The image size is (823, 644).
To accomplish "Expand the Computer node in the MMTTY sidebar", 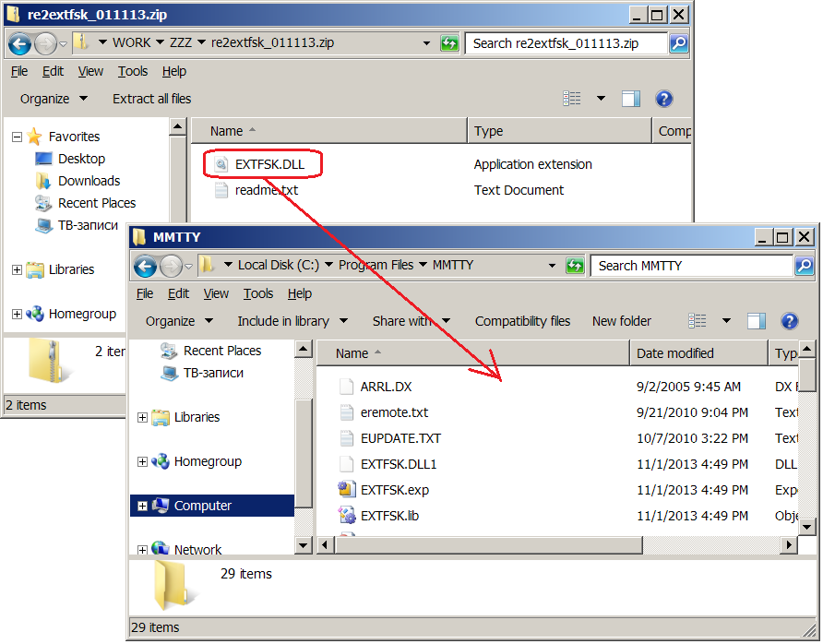I will pos(142,506).
